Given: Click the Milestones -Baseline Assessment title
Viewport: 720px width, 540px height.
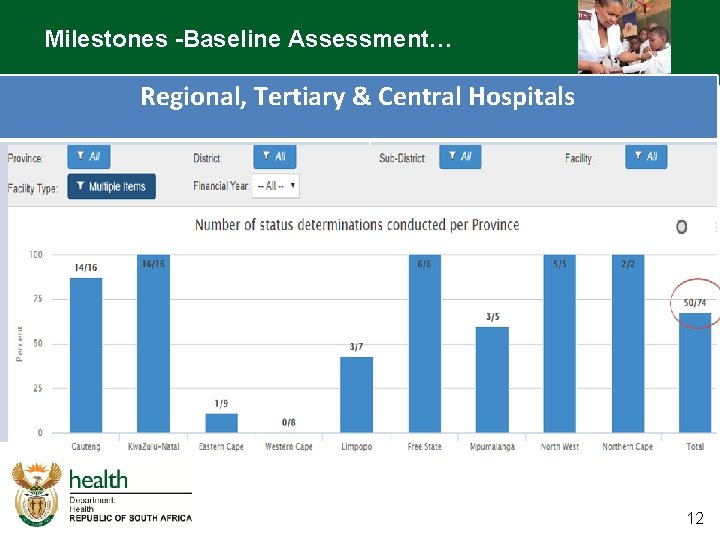Looking at the screenshot, I should click(248, 39).
